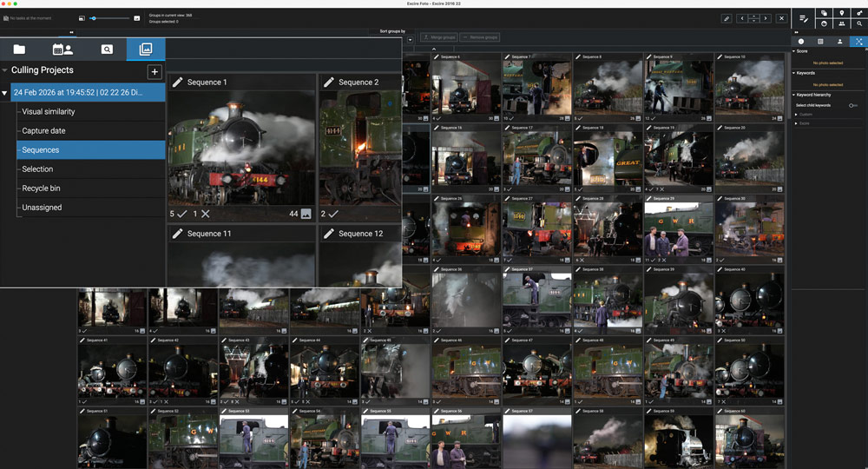The height and width of the screenshot is (469, 868).
Task: Click the rename pencil for Sequence 10
Action: point(720,56)
